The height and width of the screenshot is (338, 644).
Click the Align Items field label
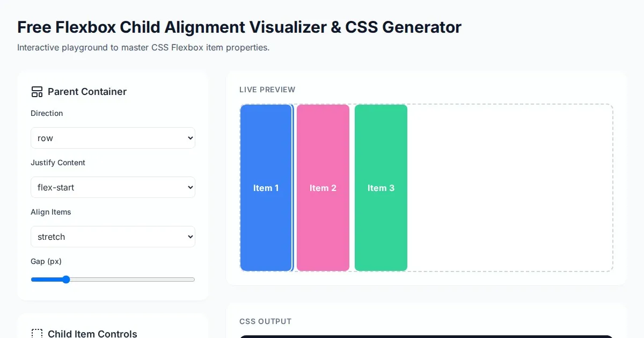click(x=51, y=212)
